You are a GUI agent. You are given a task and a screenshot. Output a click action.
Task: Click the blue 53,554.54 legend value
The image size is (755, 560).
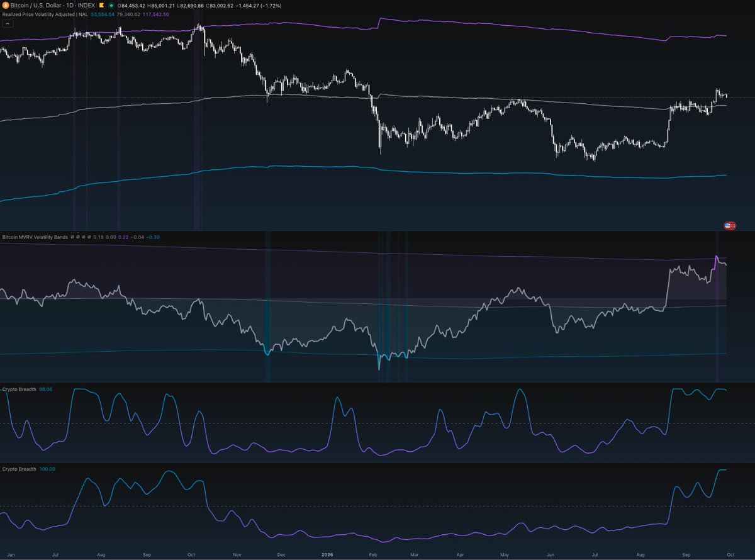coord(103,14)
